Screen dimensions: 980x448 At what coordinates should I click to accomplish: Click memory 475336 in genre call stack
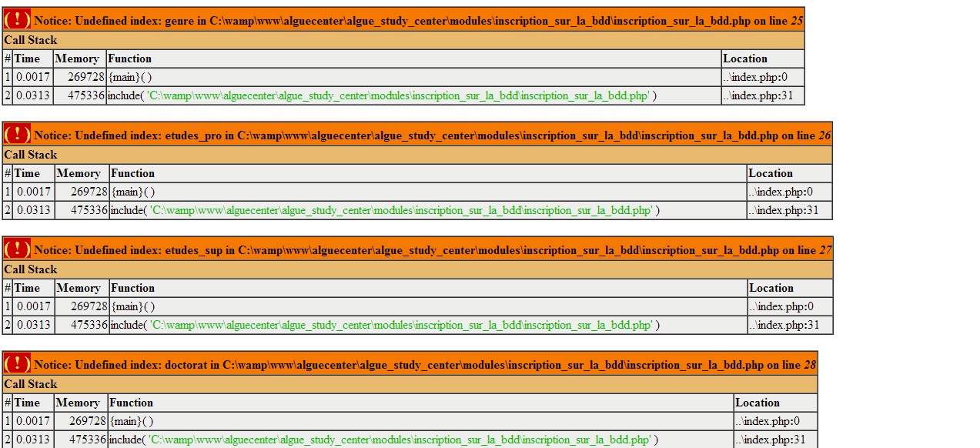click(86, 95)
